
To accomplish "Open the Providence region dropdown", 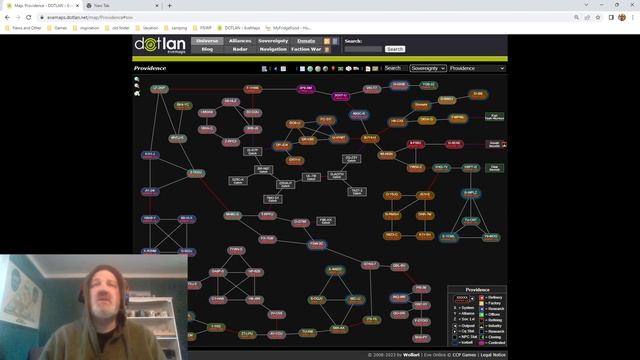I will pos(477,69).
